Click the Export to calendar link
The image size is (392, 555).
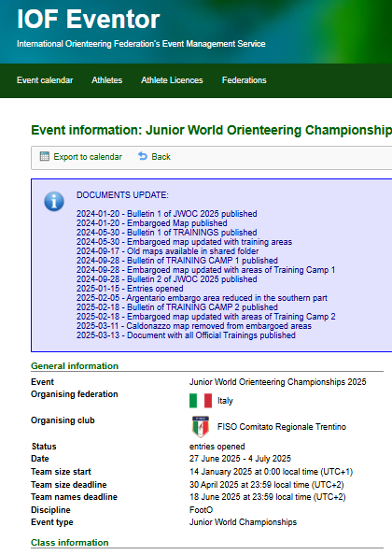click(x=88, y=157)
